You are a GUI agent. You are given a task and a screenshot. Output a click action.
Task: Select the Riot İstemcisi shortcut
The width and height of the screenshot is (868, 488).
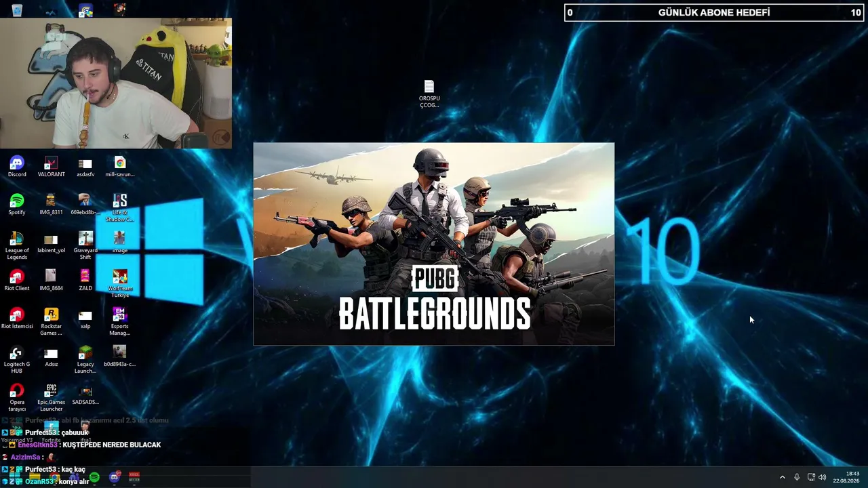[17, 319]
